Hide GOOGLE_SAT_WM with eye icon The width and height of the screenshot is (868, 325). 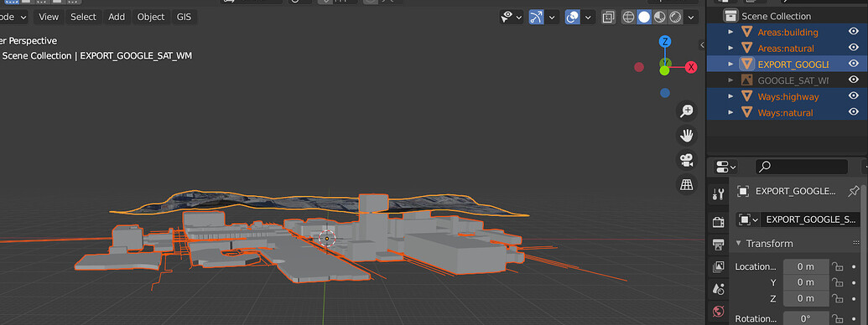pos(853,80)
